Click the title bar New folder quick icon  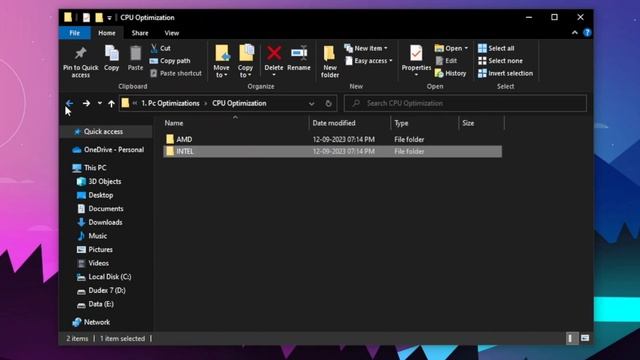(99, 18)
